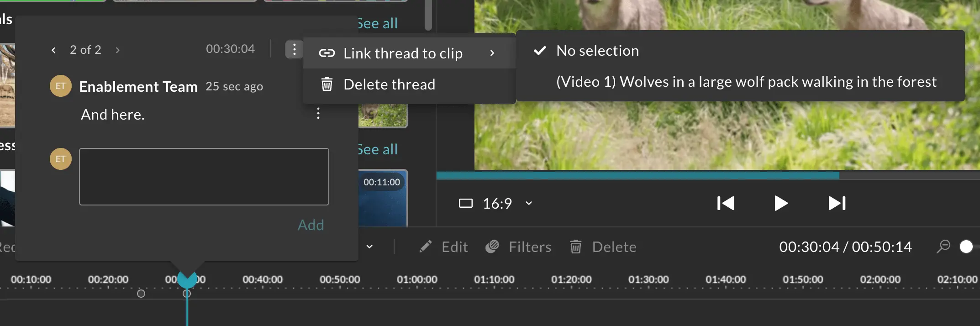Open thread options three-dot menu
Viewport: 980px width, 326px height.
pyautogui.click(x=295, y=49)
